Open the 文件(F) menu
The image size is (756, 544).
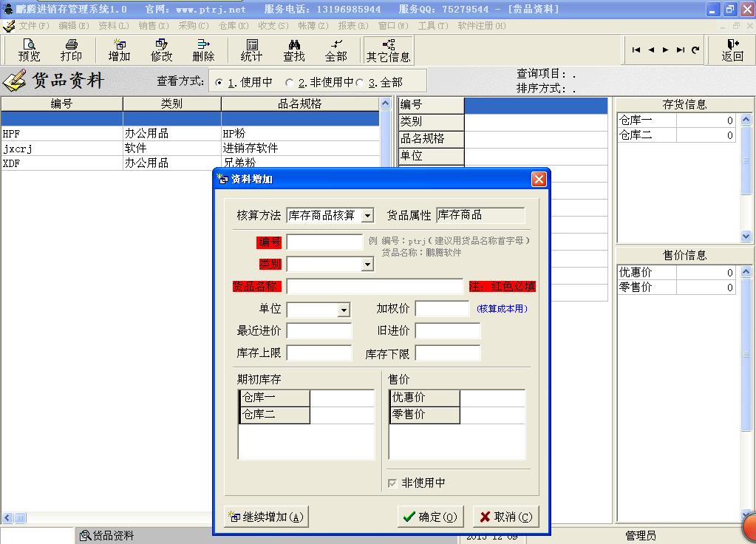[x=33, y=26]
